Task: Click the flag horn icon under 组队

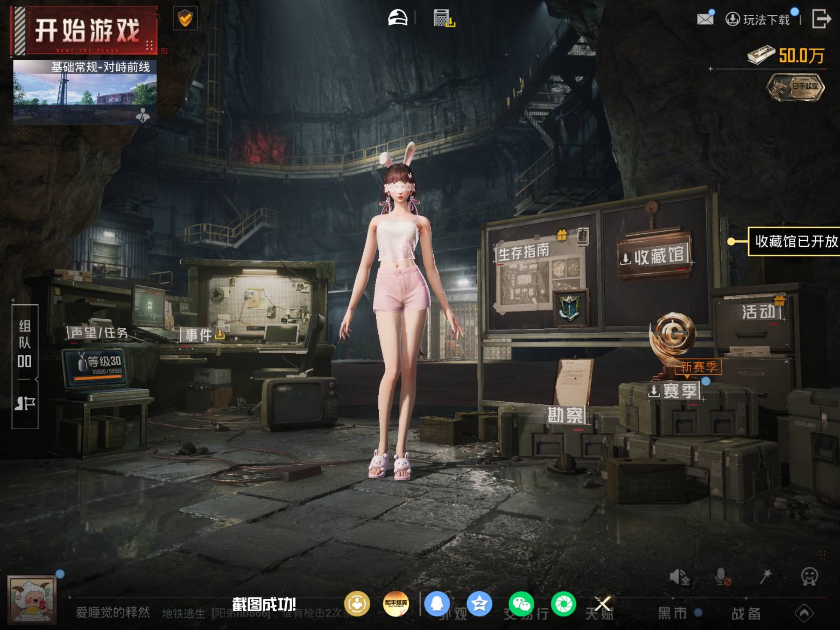Action: point(25,403)
